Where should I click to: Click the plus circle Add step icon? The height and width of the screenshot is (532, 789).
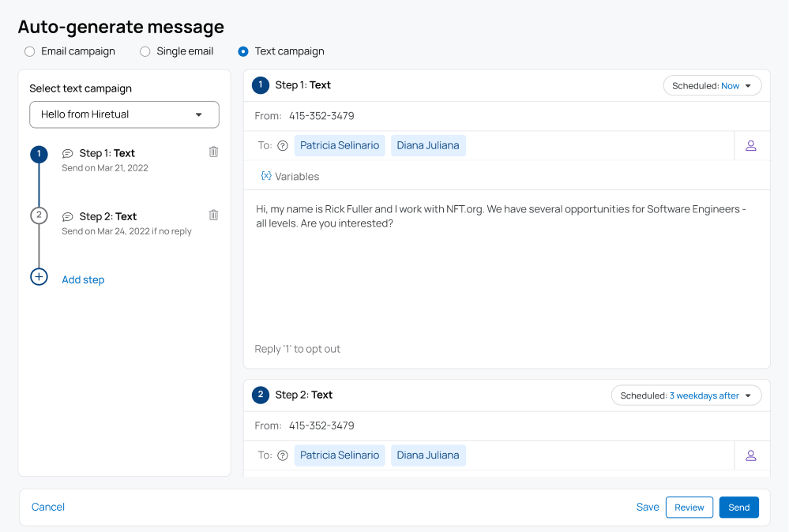click(x=39, y=277)
